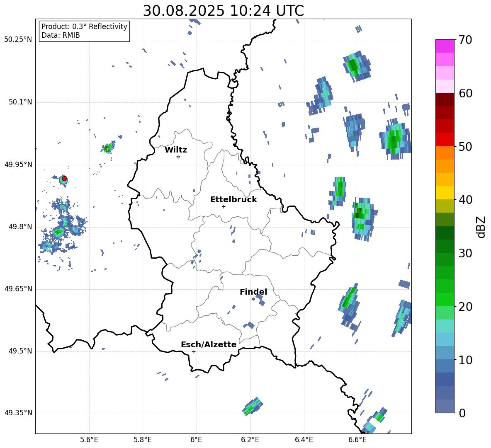Click the yellow-cored radar cell west of Wiltz
The image size is (491, 448).
coord(108,147)
